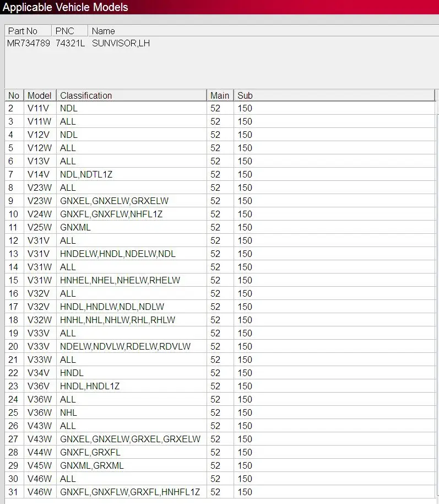Sort by the Model column header
Screen dimensions: 439x504
(x=40, y=95)
